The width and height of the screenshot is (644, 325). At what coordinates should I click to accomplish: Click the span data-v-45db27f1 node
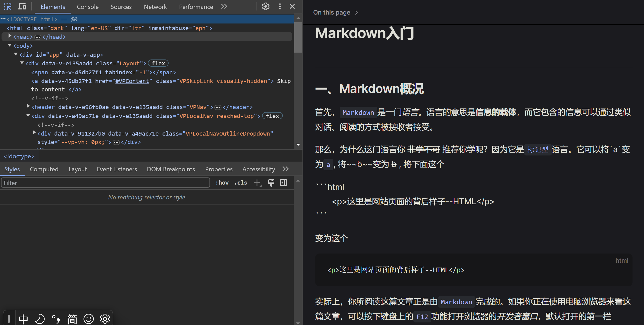click(103, 72)
